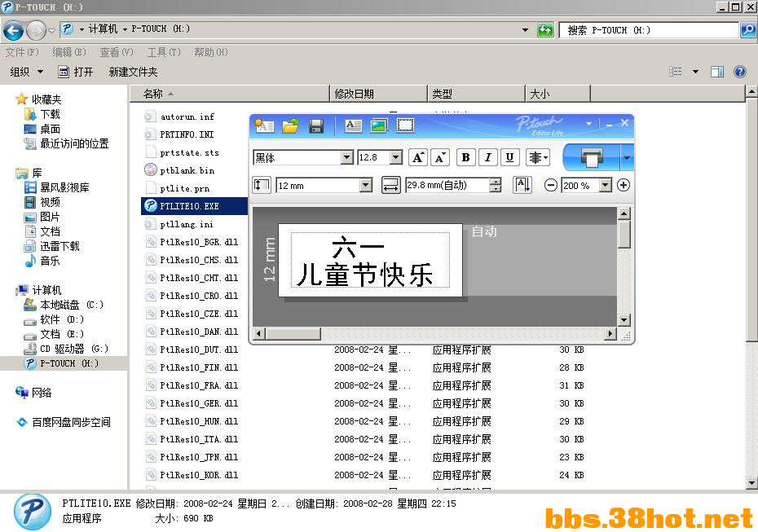Click the search P-TOUCH (H:) box
The width and height of the screenshot is (758, 532).
pos(648,30)
